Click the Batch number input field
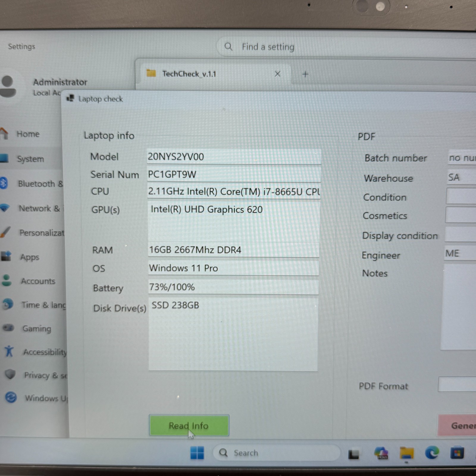 (462, 158)
